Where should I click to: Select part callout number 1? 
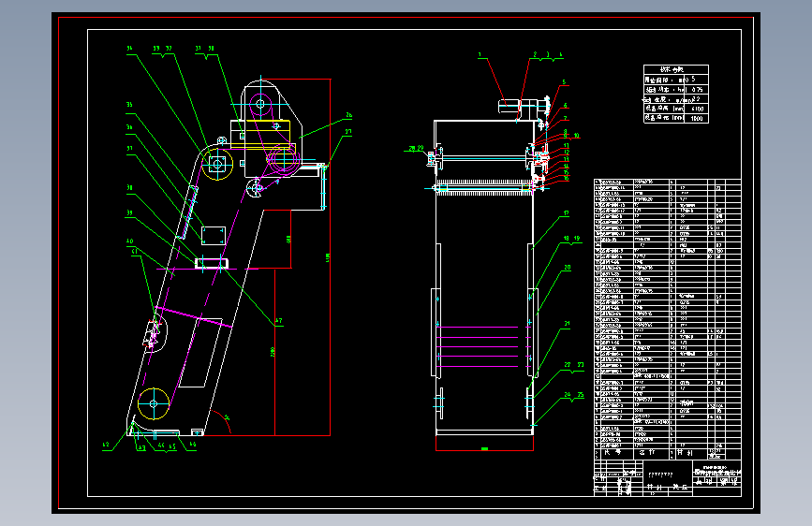(480, 54)
